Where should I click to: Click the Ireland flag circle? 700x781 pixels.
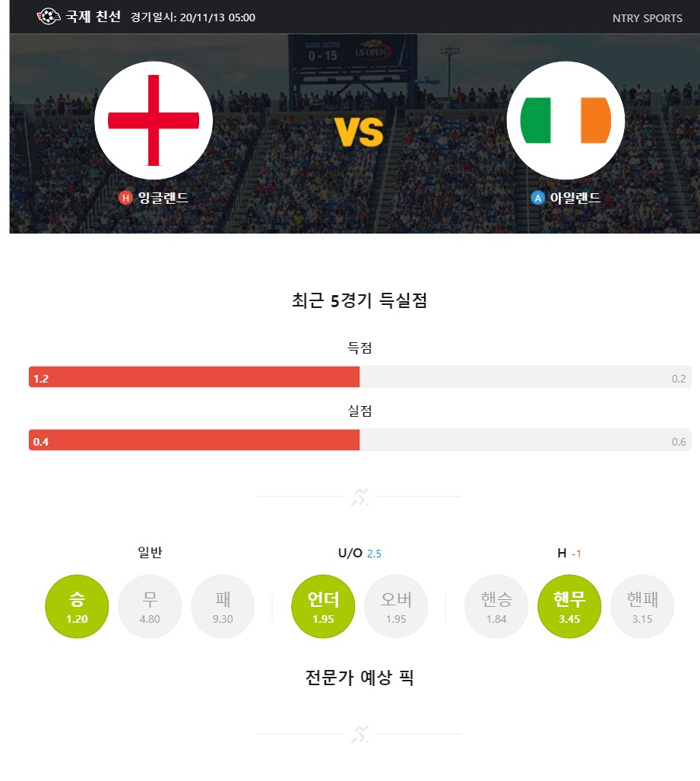point(565,120)
